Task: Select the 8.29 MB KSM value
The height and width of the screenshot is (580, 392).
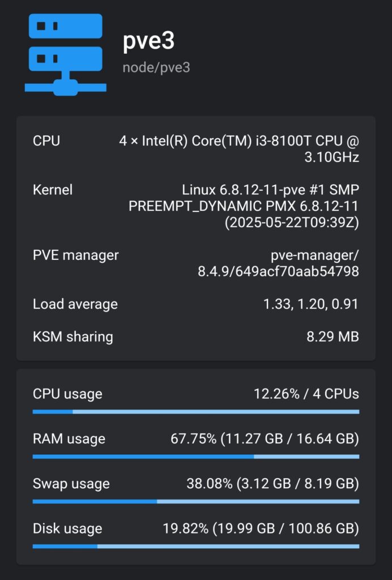Action: (333, 336)
